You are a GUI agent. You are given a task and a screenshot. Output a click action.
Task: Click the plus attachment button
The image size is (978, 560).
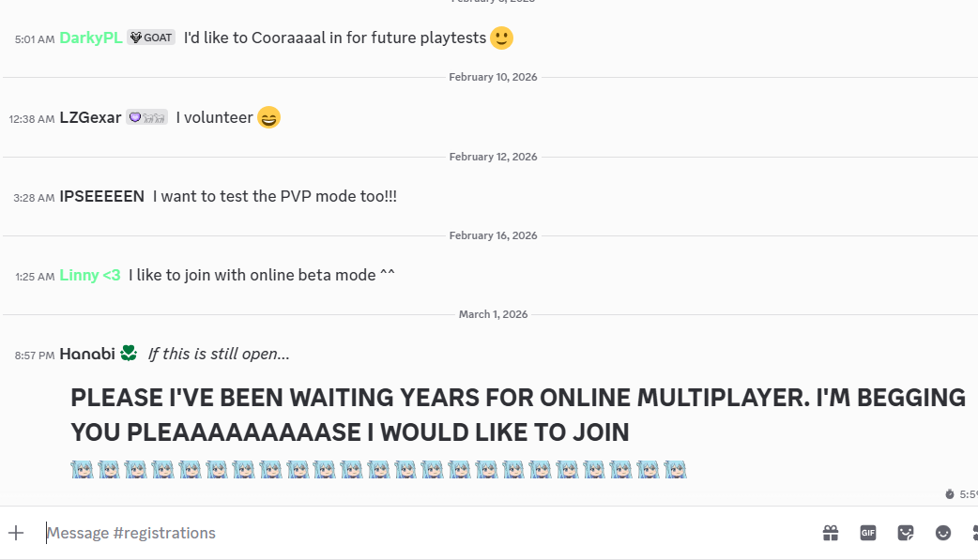point(16,533)
